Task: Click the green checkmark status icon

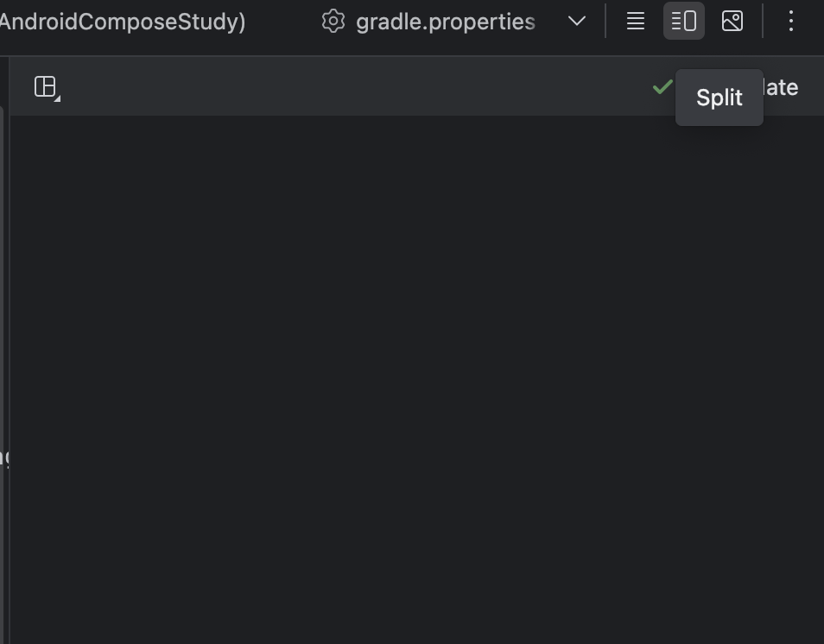Action: pos(662,86)
